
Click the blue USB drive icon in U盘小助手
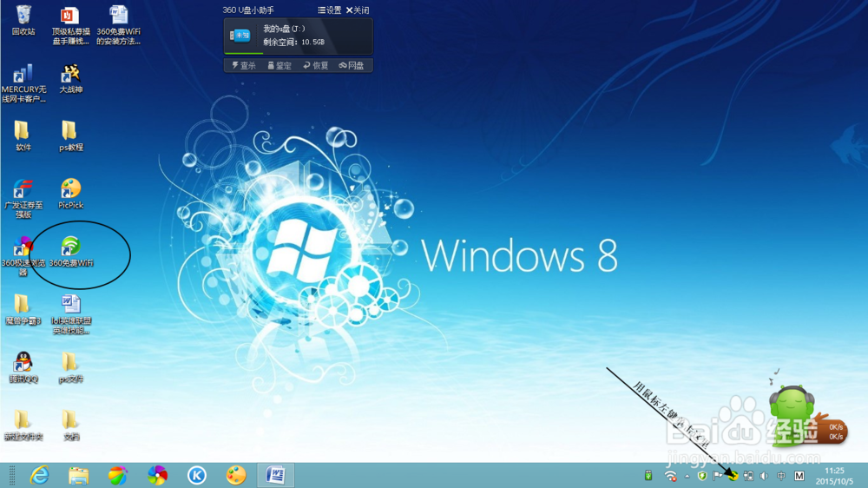coord(240,36)
